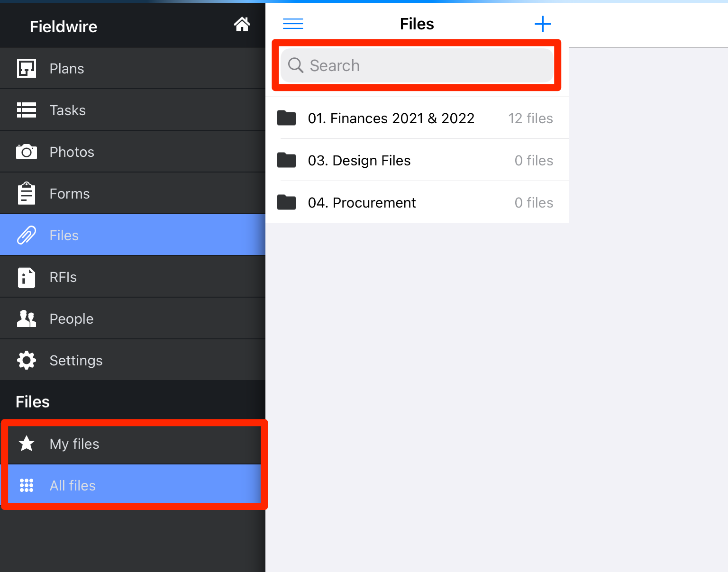The image size is (728, 572).
Task: Click the RFIs document icon
Action: pos(27,277)
